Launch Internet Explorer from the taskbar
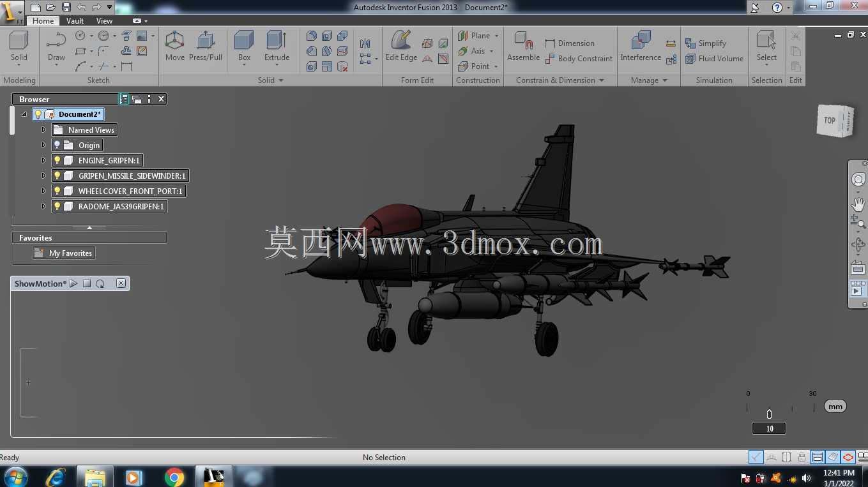The height and width of the screenshot is (487, 868). [x=56, y=477]
